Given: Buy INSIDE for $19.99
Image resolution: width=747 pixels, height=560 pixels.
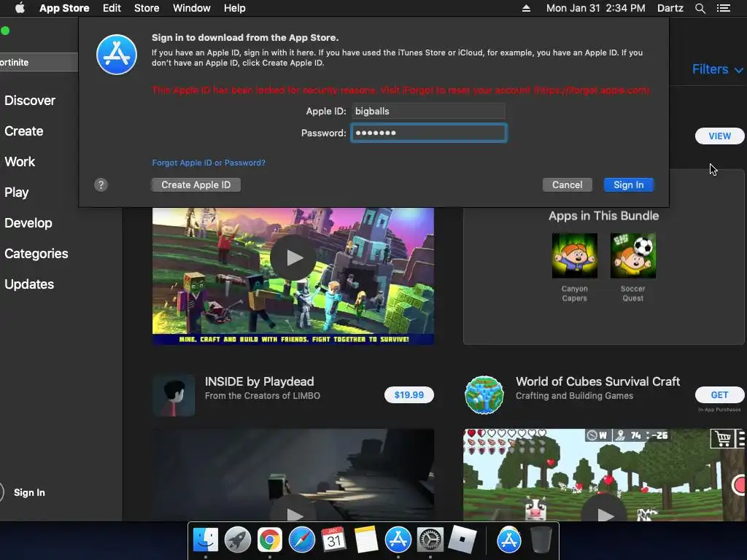Looking at the screenshot, I should tap(409, 394).
